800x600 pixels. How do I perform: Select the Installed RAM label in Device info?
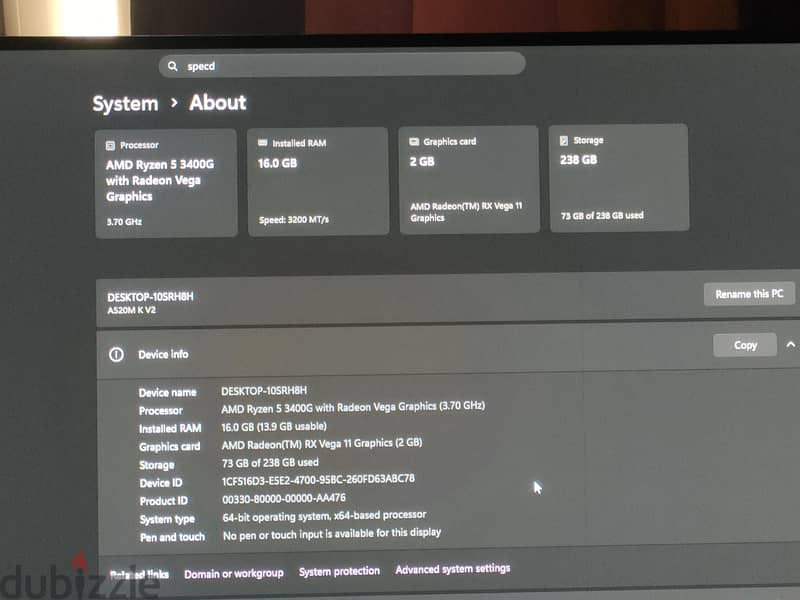[x=170, y=429]
